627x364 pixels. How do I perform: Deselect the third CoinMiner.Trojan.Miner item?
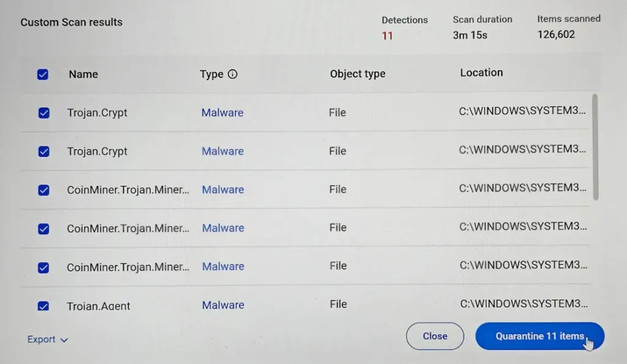(43, 266)
